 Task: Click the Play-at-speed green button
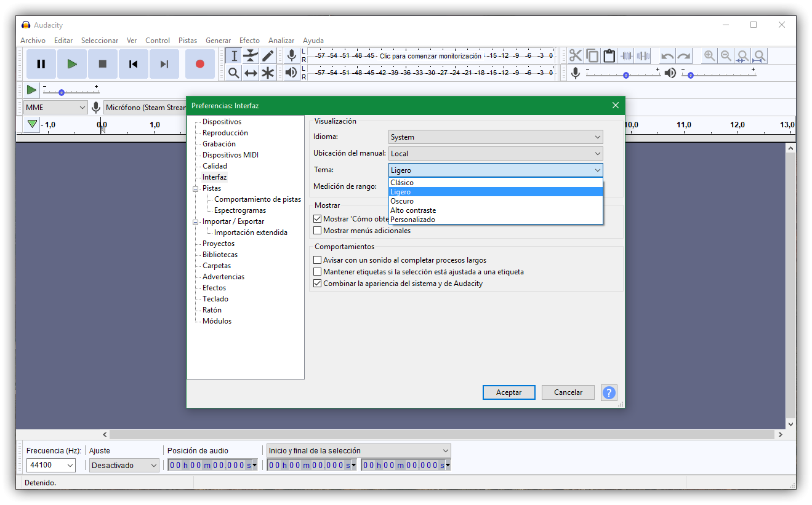(x=31, y=90)
